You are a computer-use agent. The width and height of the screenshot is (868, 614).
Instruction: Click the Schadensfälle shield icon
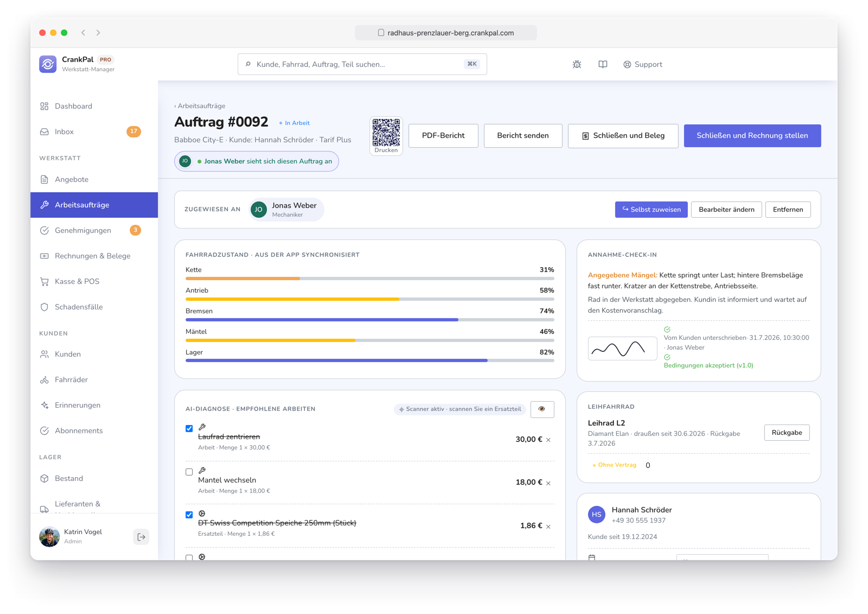44,307
